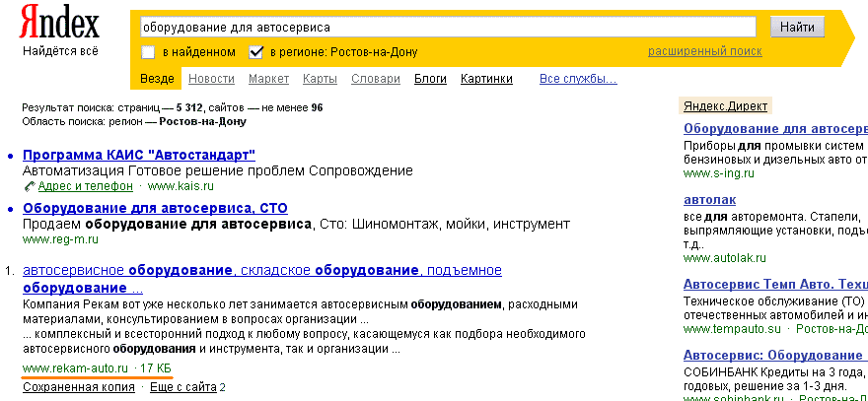Click the Найти search button
Image resolution: width=868 pixels, height=401 pixels.
[x=797, y=27]
